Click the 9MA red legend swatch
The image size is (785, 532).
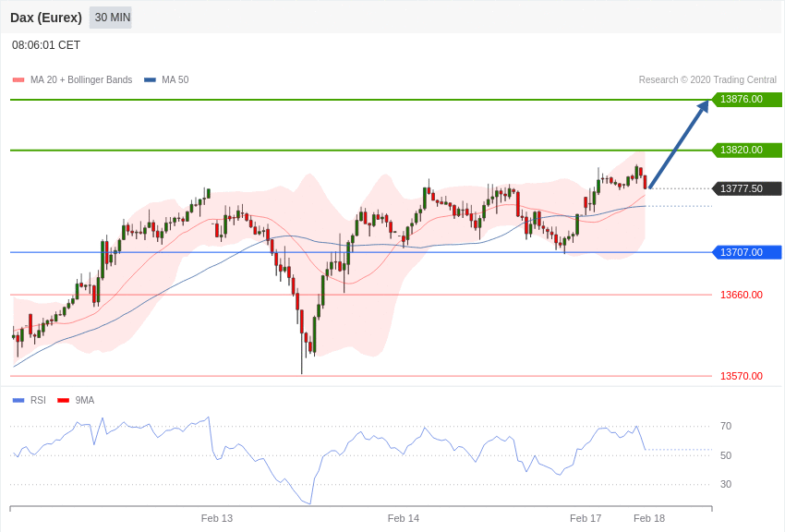(x=63, y=400)
